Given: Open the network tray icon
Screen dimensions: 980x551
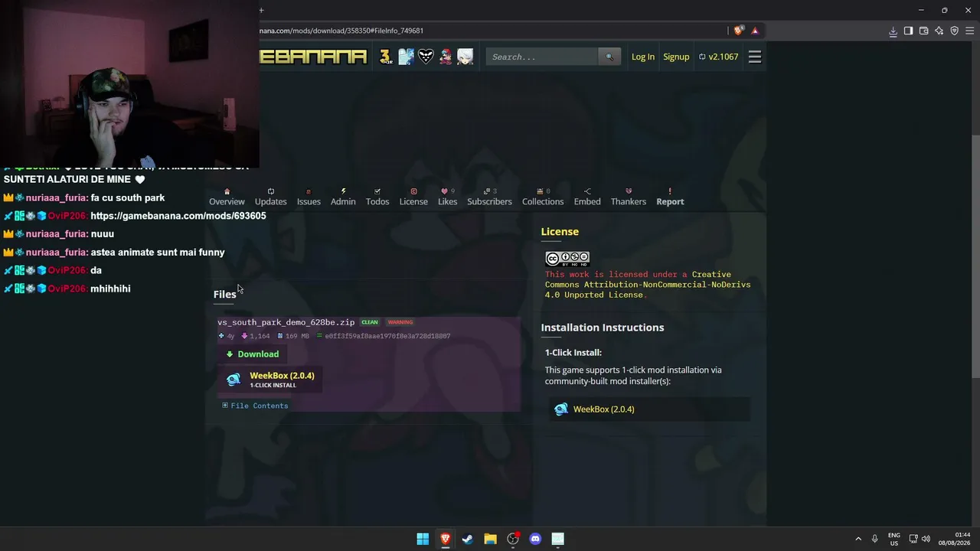Looking at the screenshot, I should (913, 539).
